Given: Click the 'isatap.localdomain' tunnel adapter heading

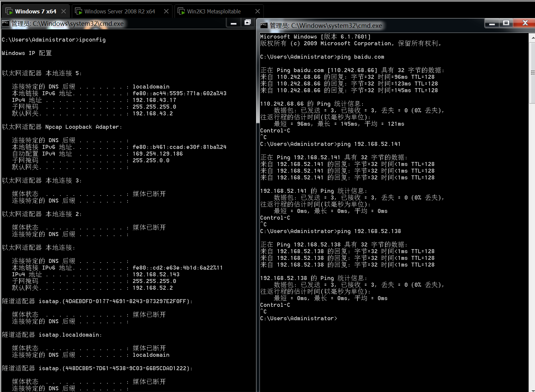Looking at the screenshot, I should [52, 335].
